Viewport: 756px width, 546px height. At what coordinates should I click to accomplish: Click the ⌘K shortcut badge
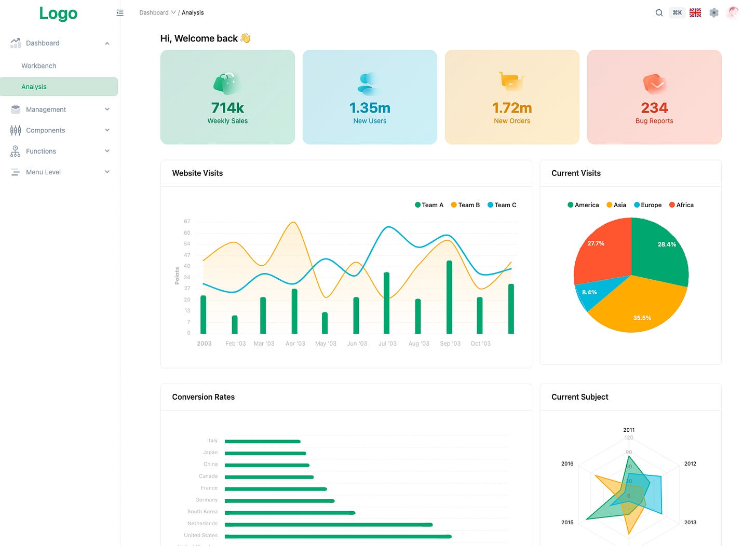tap(677, 12)
